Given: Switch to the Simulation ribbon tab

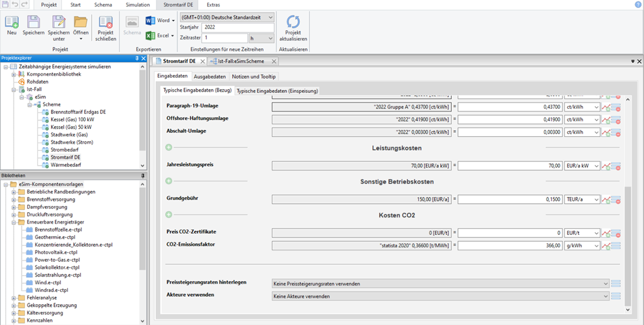Looking at the screenshot, I should (138, 5).
